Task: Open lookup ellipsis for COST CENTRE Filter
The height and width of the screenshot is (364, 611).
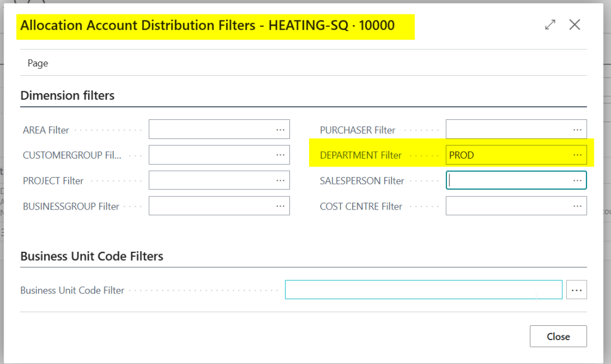Action: click(x=577, y=206)
